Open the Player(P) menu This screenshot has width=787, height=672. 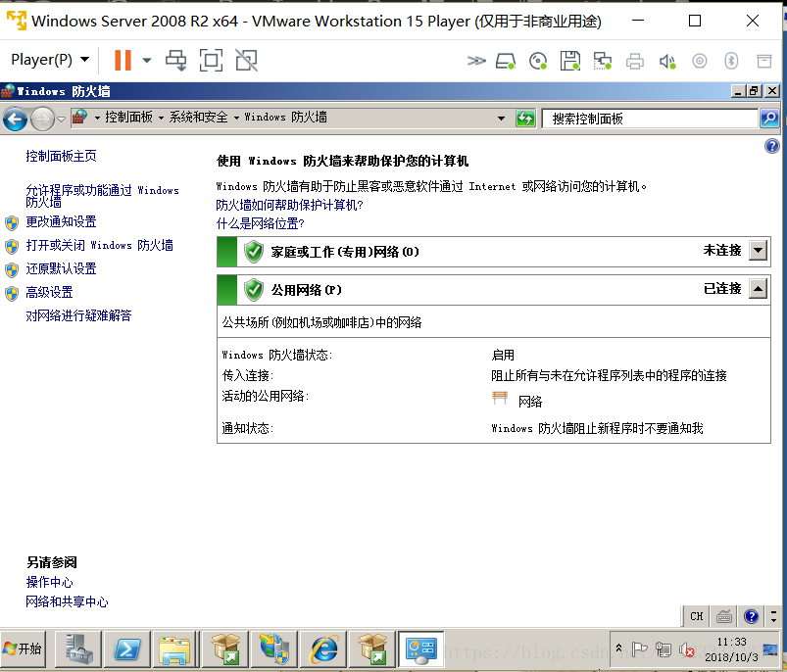(50, 60)
